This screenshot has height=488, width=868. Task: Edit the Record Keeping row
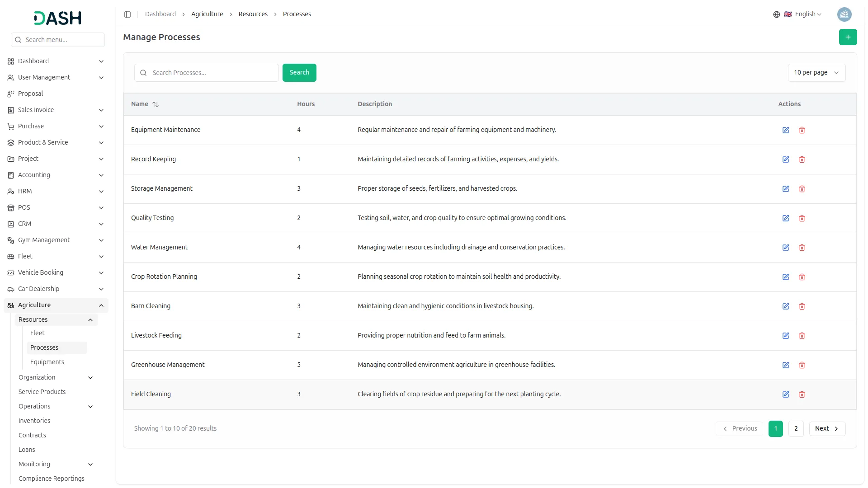(786, 160)
